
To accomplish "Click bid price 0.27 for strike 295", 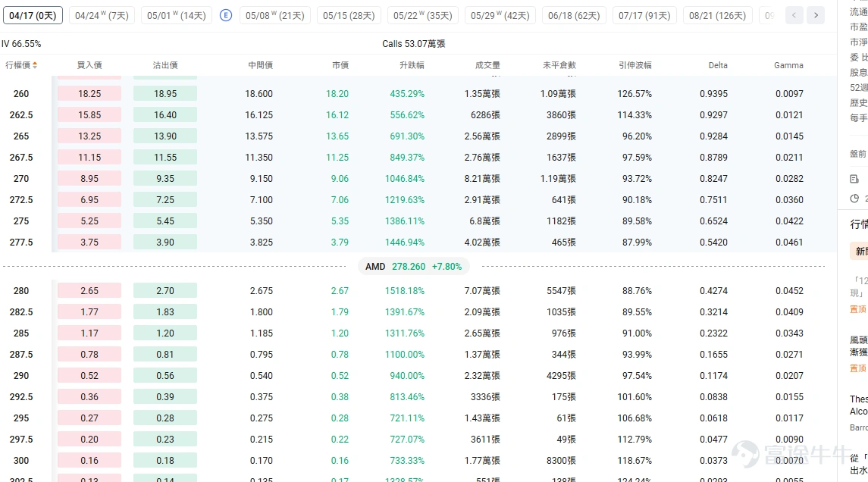I will pyautogui.click(x=89, y=418).
